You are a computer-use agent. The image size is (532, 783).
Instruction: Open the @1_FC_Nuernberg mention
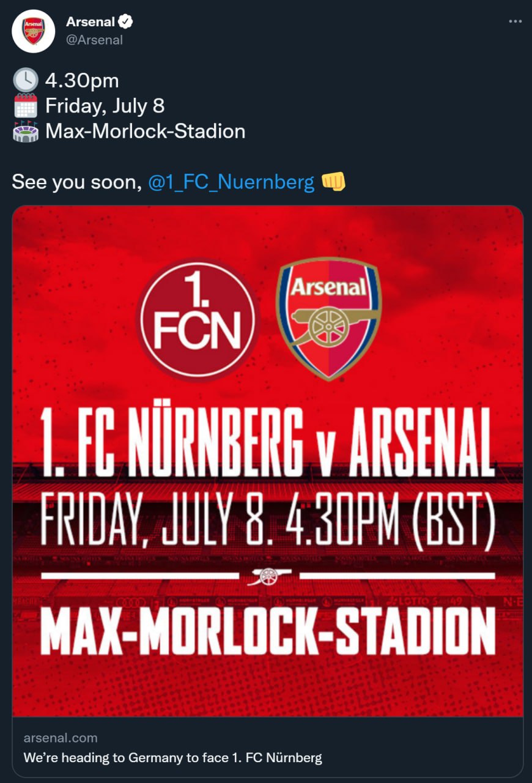click(231, 182)
